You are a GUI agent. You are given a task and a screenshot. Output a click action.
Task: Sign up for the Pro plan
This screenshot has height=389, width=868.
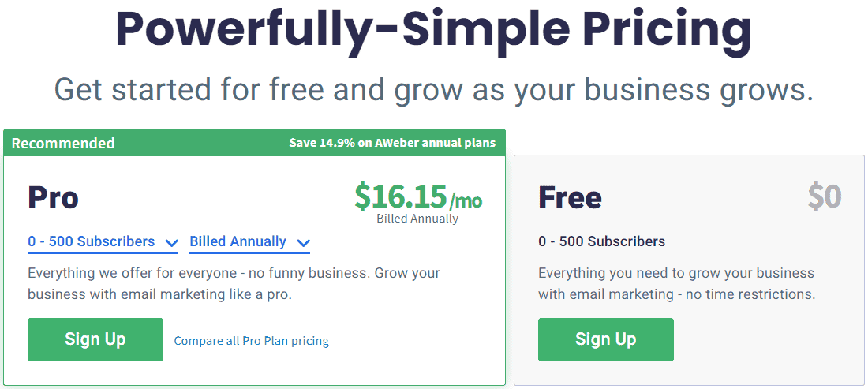point(95,339)
